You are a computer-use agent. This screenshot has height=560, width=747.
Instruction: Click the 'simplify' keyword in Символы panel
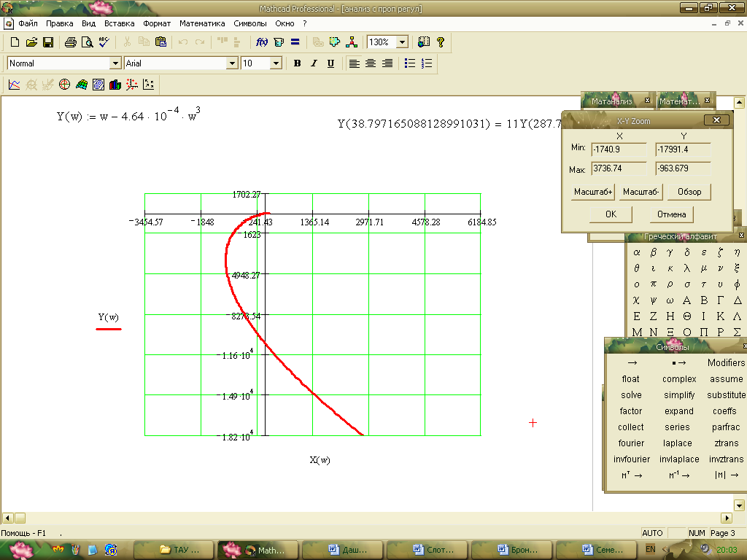[679, 395]
